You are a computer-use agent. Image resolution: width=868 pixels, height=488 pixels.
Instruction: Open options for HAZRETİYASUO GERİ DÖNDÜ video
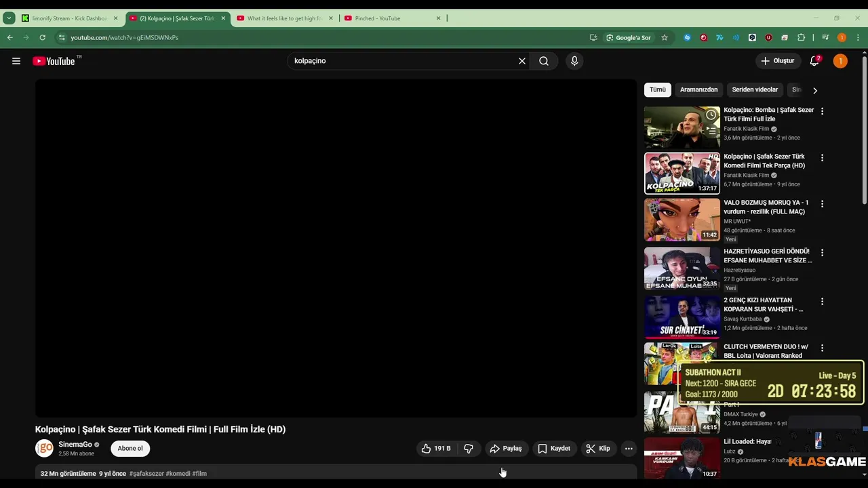pyautogui.click(x=822, y=253)
